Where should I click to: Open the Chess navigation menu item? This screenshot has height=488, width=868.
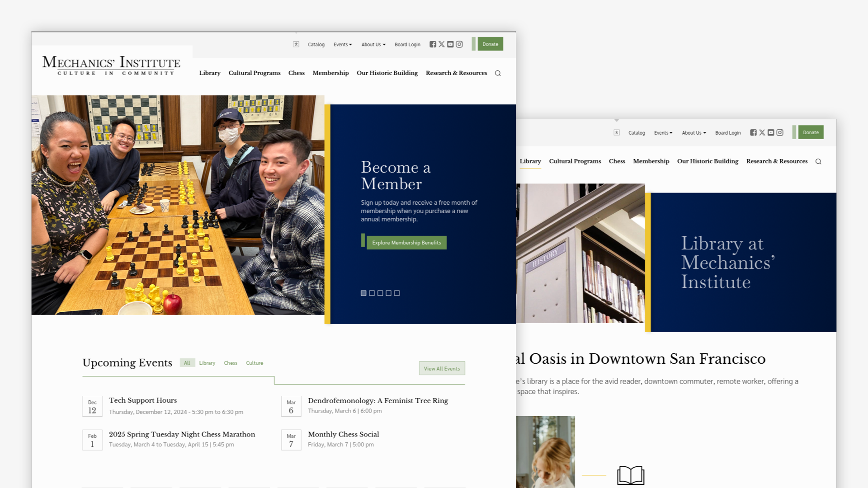point(296,73)
